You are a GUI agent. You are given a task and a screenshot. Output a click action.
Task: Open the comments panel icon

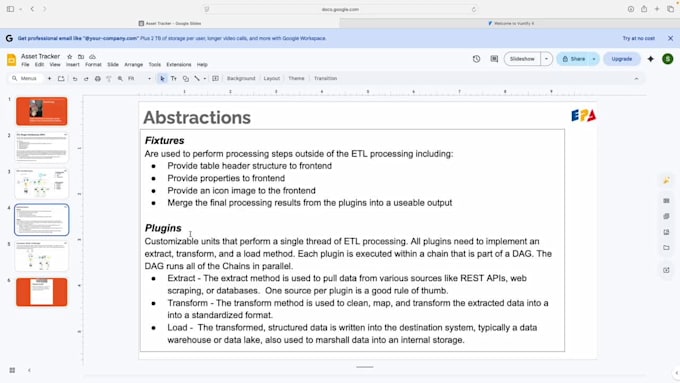[x=494, y=59]
